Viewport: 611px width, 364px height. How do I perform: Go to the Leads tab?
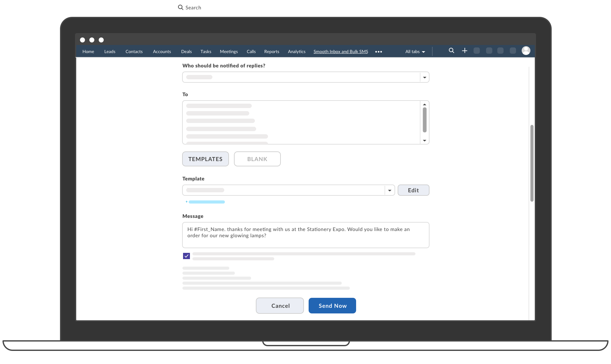(110, 52)
